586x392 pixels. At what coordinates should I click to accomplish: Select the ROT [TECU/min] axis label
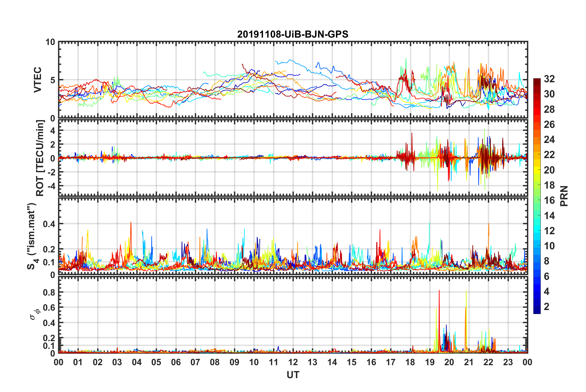pos(40,158)
